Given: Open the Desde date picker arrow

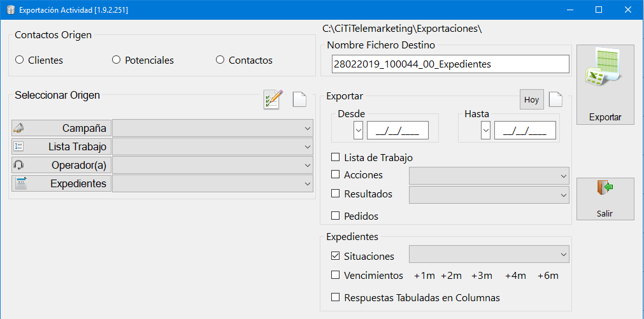Looking at the screenshot, I should coord(358,130).
